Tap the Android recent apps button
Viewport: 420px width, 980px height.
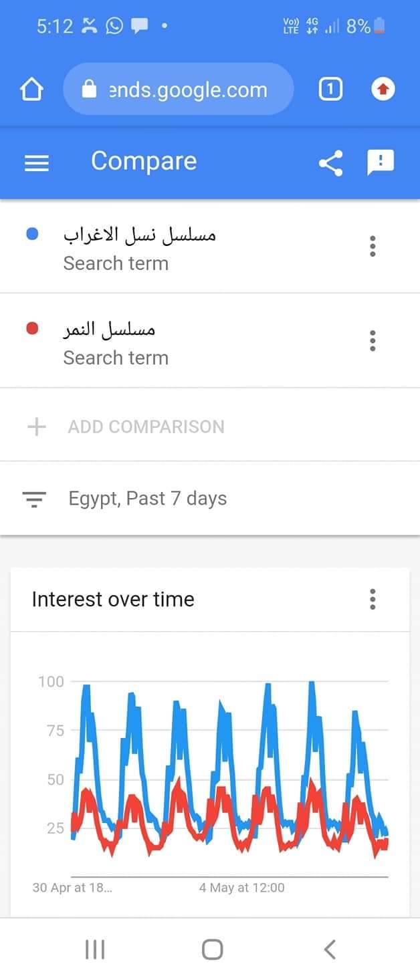(95, 949)
